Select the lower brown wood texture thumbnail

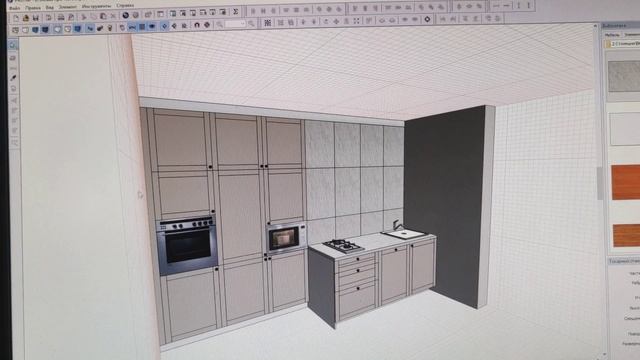(x=627, y=236)
